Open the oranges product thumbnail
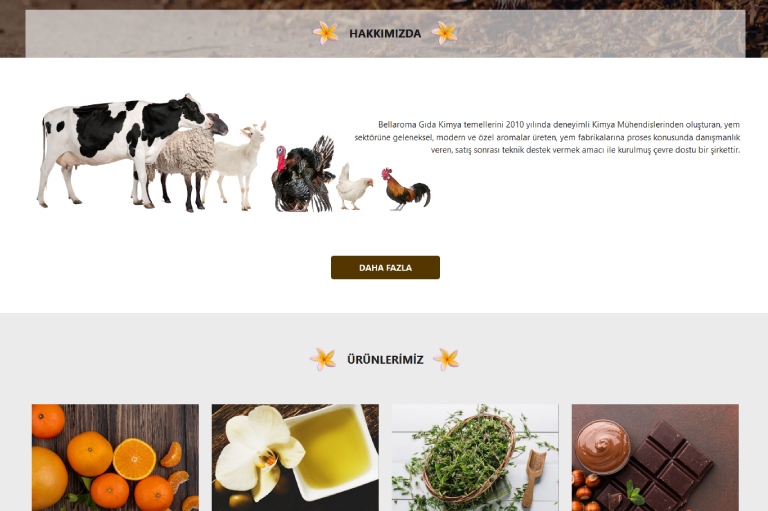The width and height of the screenshot is (768, 511). click(116, 458)
